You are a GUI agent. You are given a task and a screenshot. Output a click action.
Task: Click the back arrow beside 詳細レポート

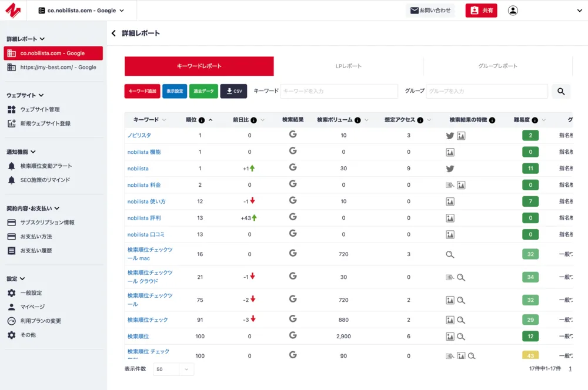(113, 33)
